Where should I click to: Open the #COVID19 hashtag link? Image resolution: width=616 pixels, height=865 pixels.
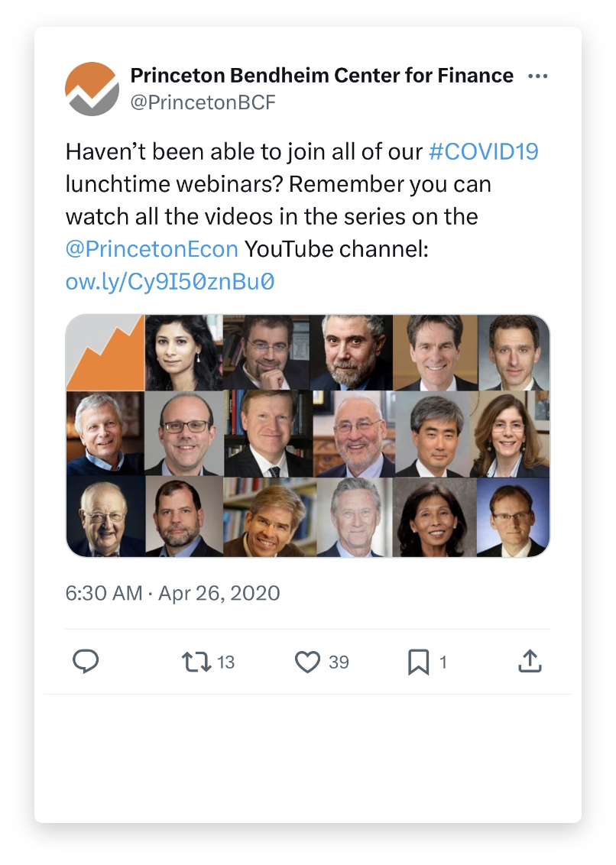click(x=484, y=152)
